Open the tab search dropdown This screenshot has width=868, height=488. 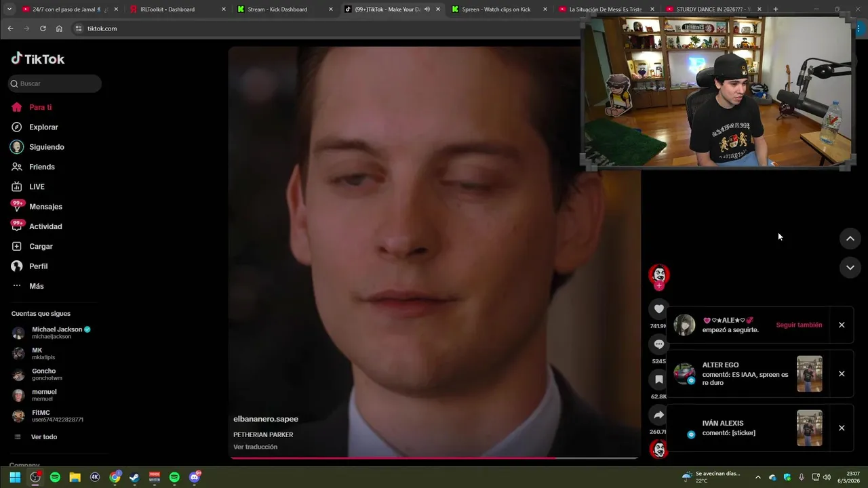pyautogui.click(x=9, y=9)
